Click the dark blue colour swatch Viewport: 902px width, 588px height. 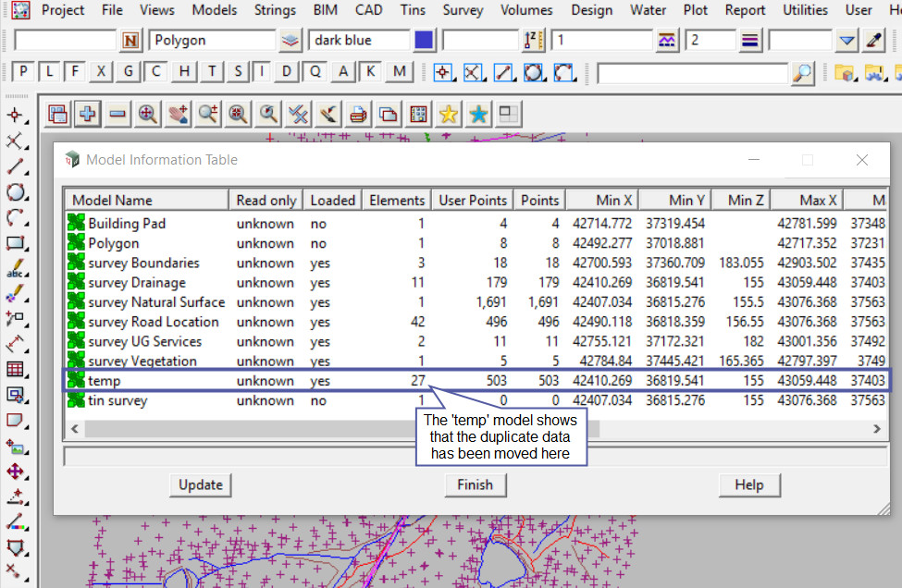(424, 41)
